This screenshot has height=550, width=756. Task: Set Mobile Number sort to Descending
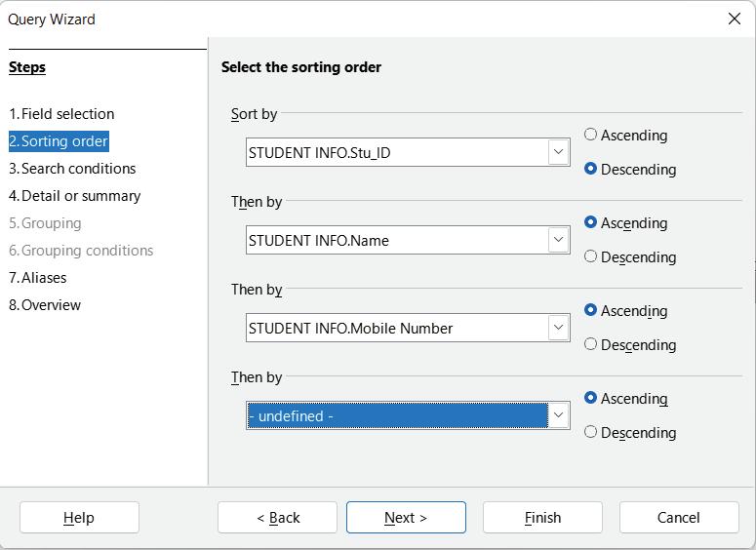coord(591,344)
